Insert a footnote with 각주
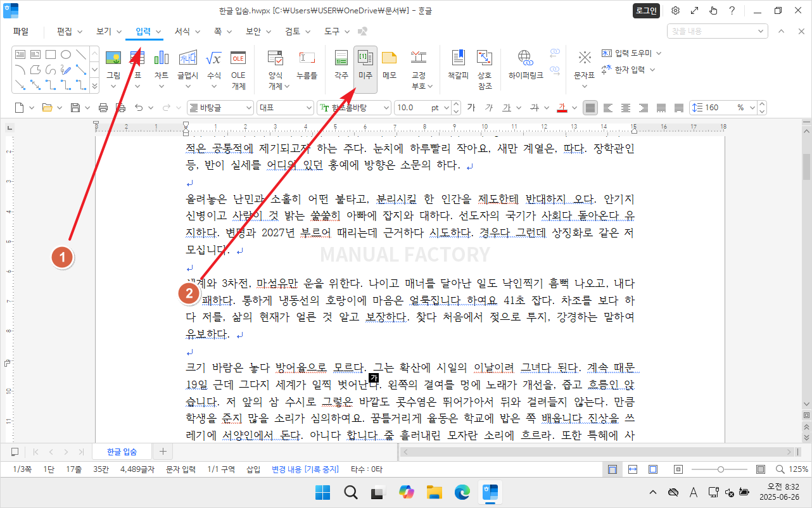 click(x=341, y=63)
